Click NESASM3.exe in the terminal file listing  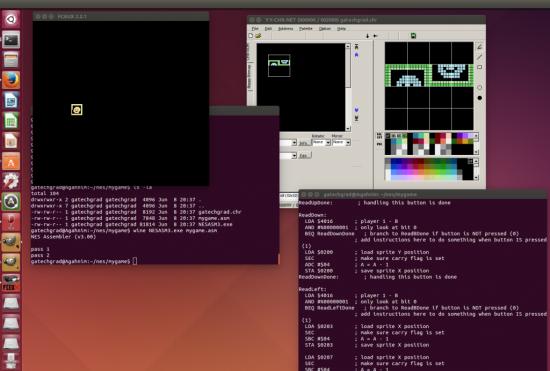pyautogui.click(x=215, y=224)
